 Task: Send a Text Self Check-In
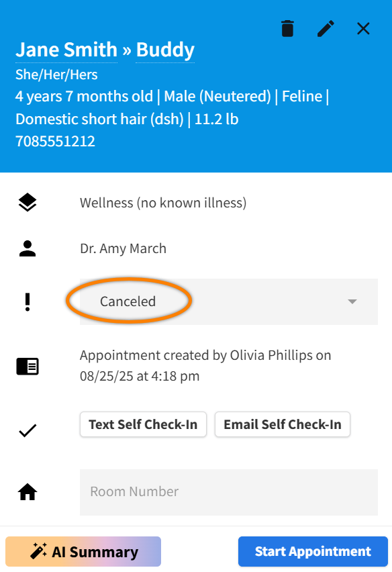coord(143,424)
